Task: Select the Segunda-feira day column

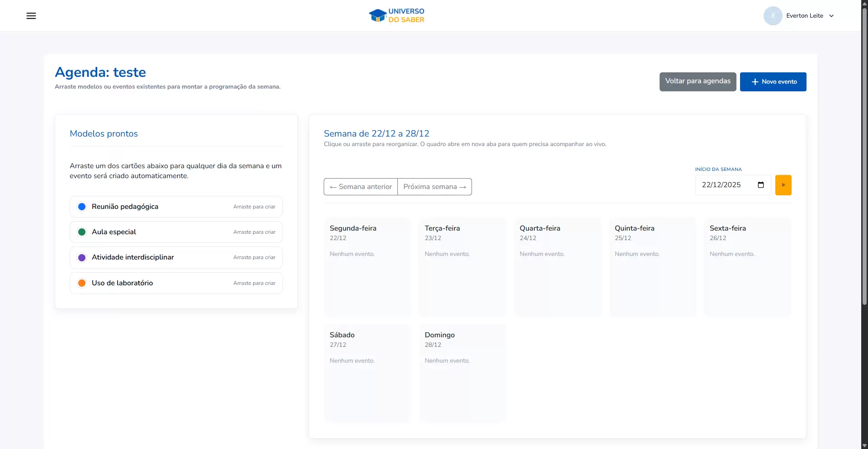Action: coord(367,267)
